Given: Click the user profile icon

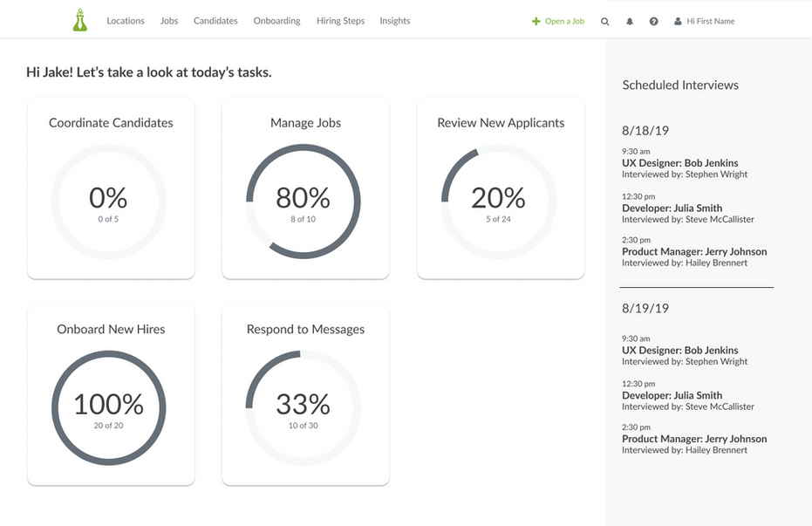Looking at the screenshot, I should coord(678,21).
